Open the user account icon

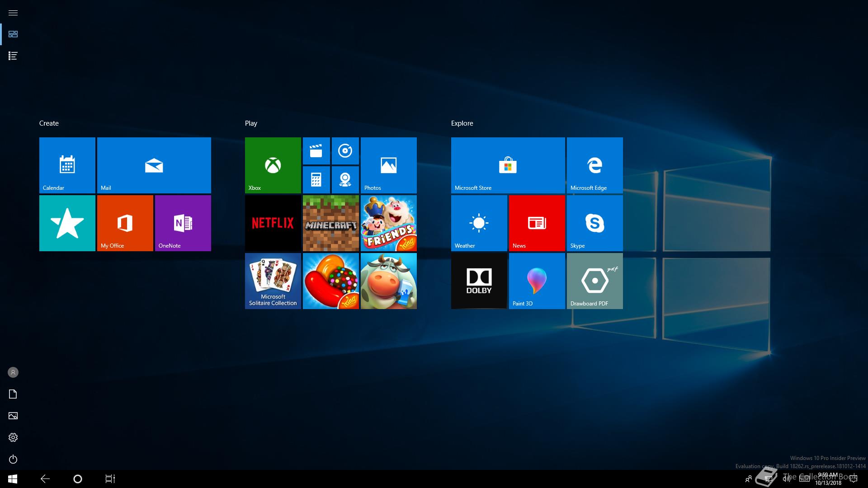click(x=13, y=372)
